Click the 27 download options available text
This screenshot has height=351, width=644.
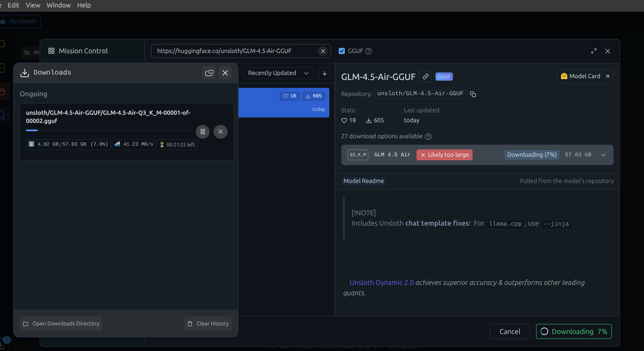point(382,136)
